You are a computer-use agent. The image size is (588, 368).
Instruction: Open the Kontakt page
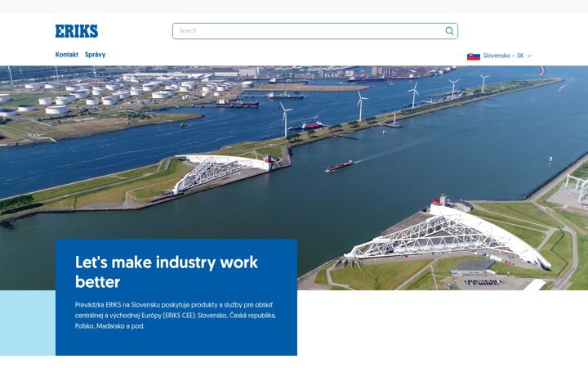tap(67, 55)
